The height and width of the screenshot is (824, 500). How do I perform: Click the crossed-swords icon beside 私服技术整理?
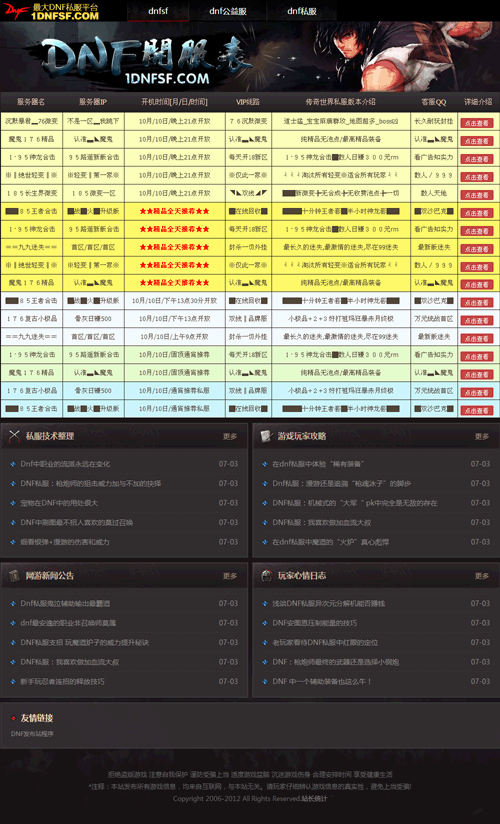[14, 435]
